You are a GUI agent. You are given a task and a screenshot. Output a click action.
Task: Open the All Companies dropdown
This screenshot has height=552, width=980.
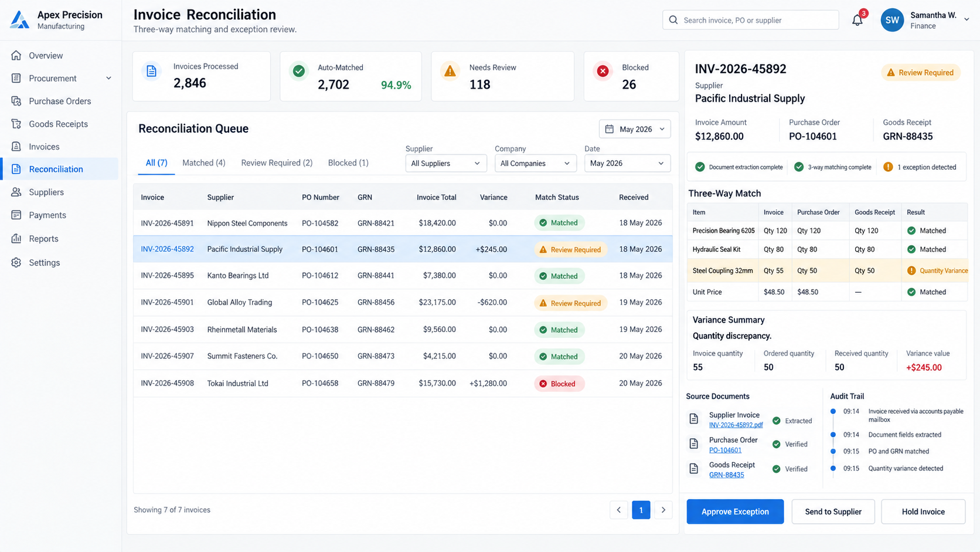coord(535,163)
